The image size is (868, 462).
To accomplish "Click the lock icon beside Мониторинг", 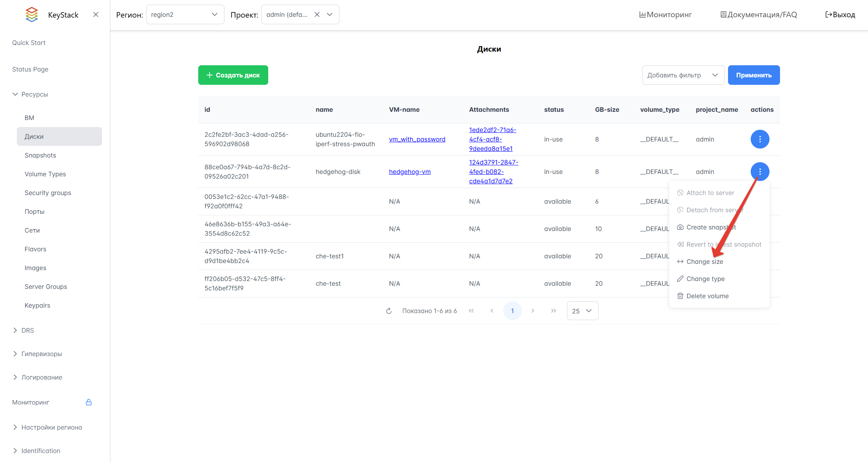I will tap(89, 402).
